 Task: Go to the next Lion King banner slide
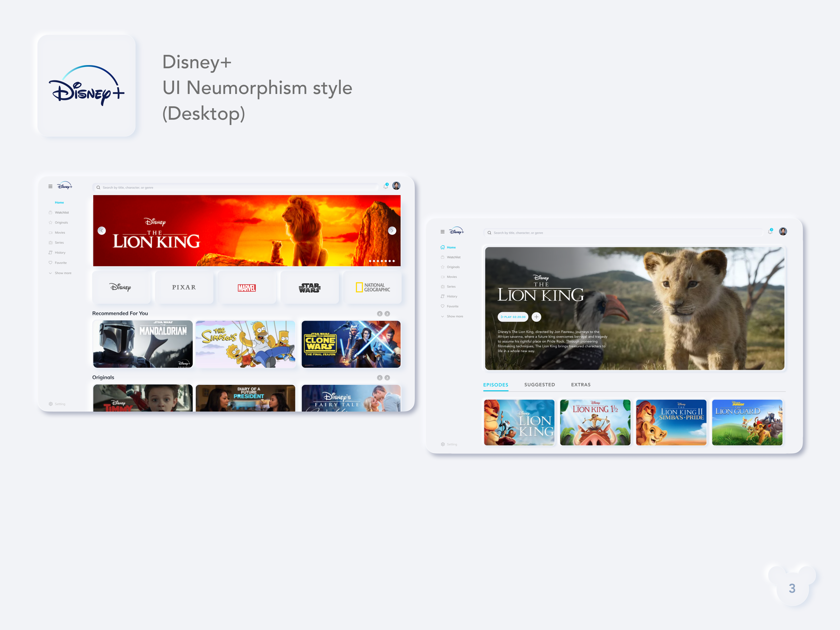392,230
